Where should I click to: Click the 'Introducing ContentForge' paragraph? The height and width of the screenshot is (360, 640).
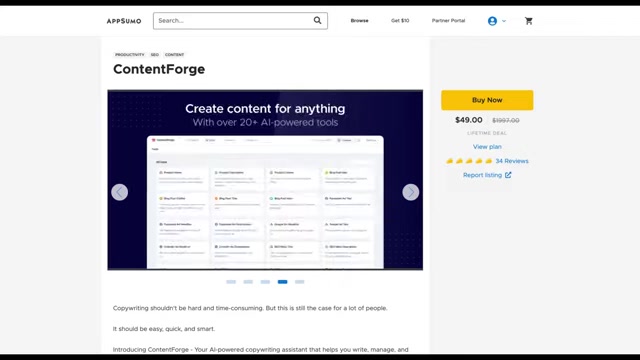pos(260,350)
